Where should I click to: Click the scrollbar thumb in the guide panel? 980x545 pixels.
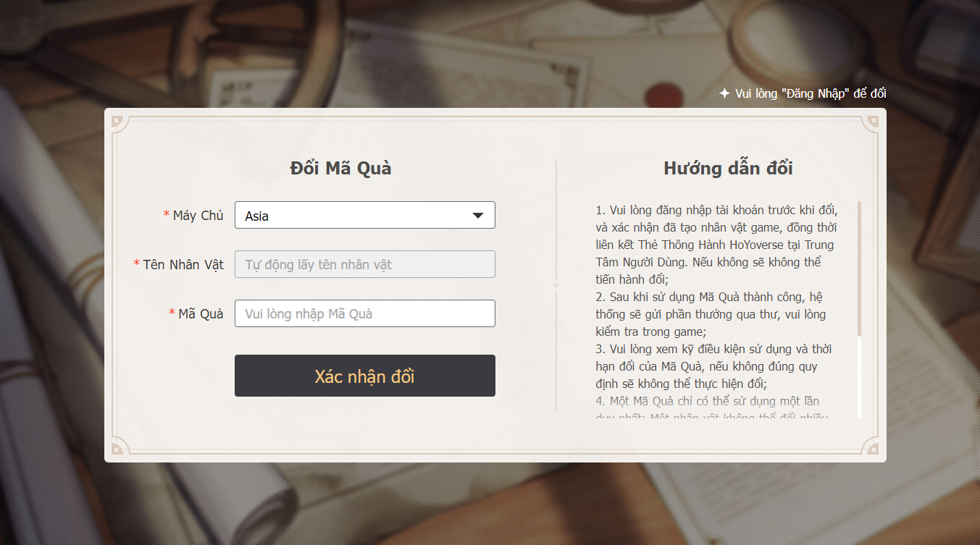point(860,268)
